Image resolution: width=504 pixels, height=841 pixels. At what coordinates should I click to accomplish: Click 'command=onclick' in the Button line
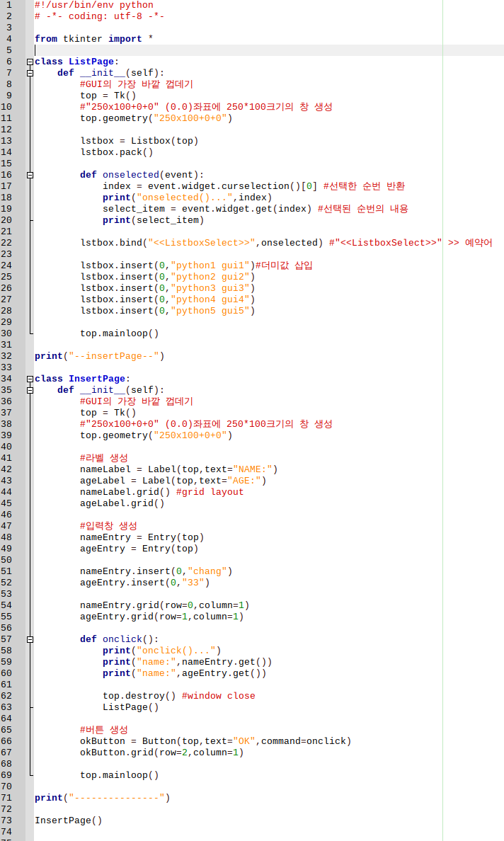coord(304,741)
